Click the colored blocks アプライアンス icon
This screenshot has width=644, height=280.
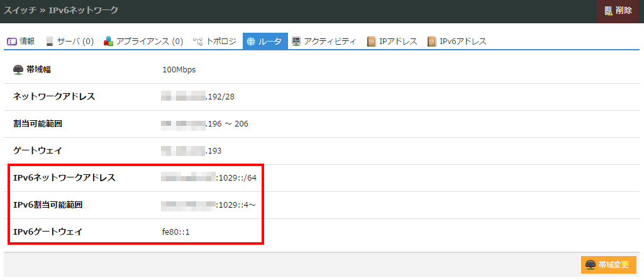pyautogui.click(x=109, y=42)
